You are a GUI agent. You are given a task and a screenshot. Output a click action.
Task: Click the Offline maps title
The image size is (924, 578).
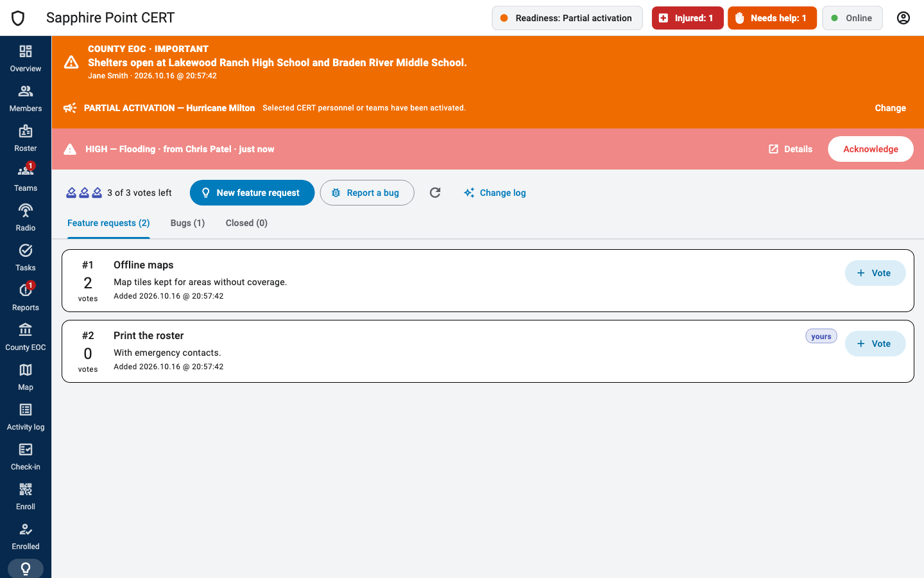click(144, 265)
